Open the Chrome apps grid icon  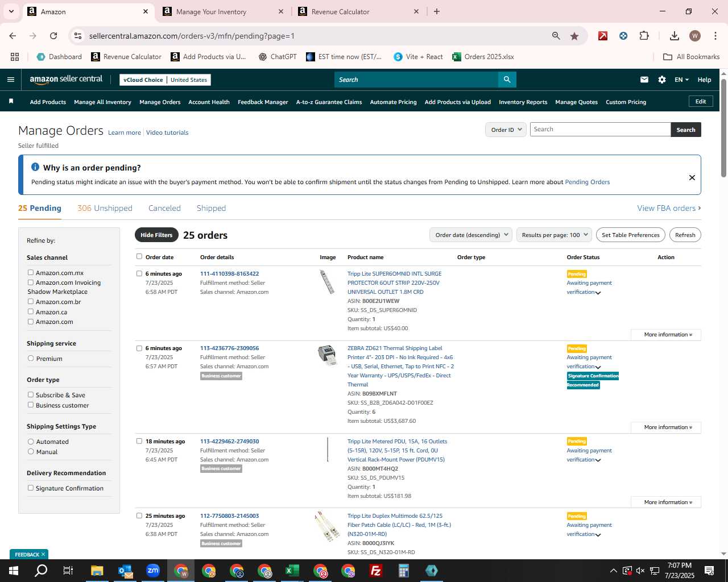15,57
